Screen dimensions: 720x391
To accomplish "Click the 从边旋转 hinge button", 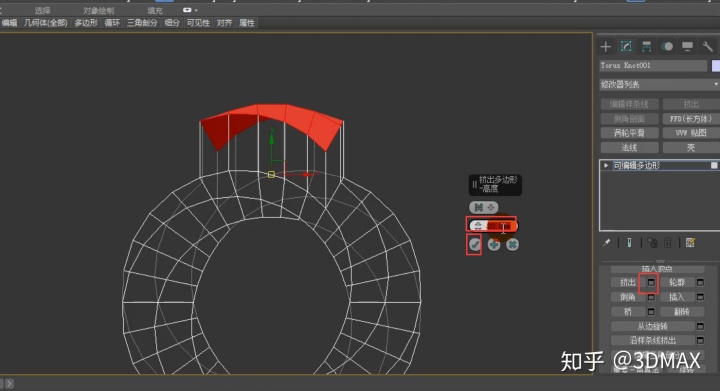I will click(652, 326).
